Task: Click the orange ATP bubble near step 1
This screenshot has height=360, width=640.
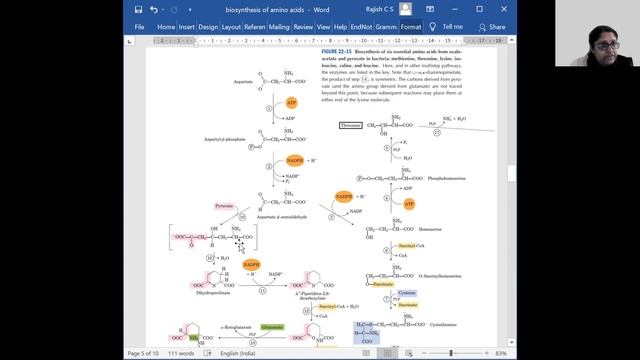Action: pyautogui.click(x=291, y=103)
